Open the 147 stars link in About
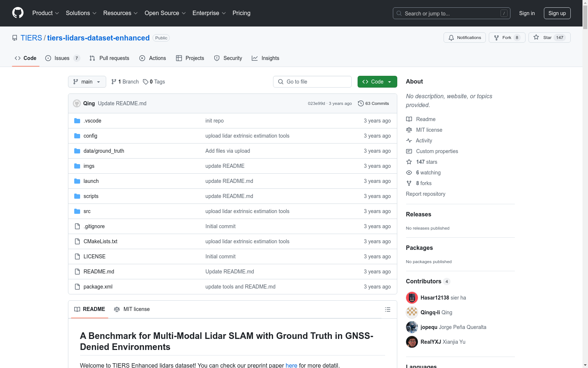The width and height of the screenshot is (588, 368). click(x=426, y=162)
